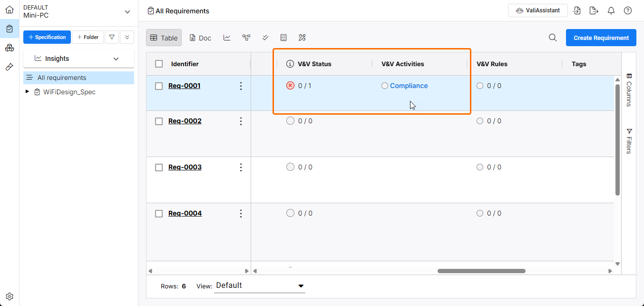This screenshot has width=644, height=306.
Task: Switch to the Table view tab
Action: click(x=164, y=38)
